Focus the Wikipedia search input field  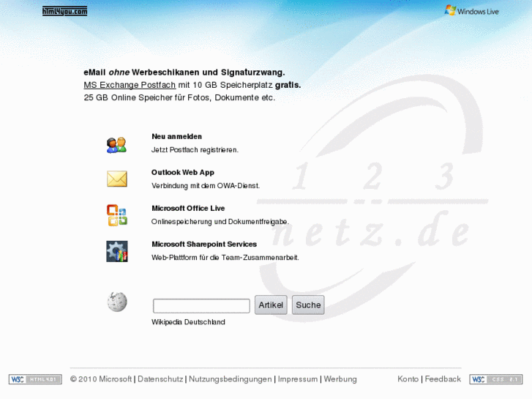[x=201, y=305]
